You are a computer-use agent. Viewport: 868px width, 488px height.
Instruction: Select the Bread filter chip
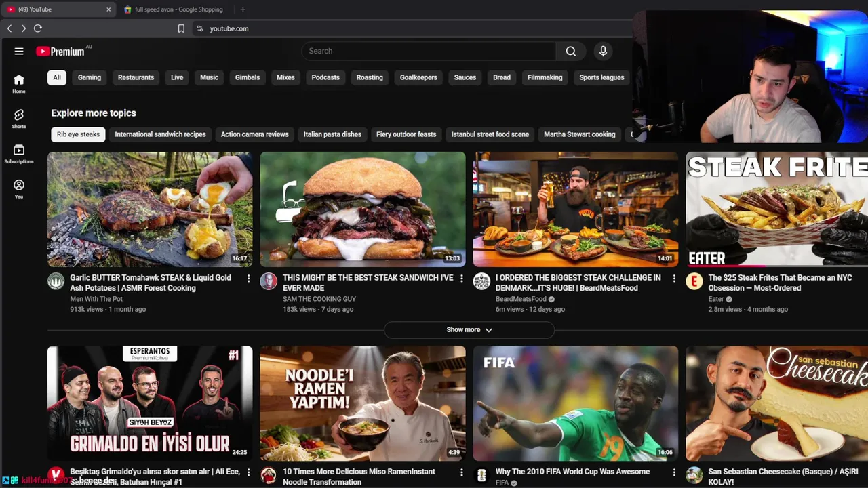[x=502, y=77]
